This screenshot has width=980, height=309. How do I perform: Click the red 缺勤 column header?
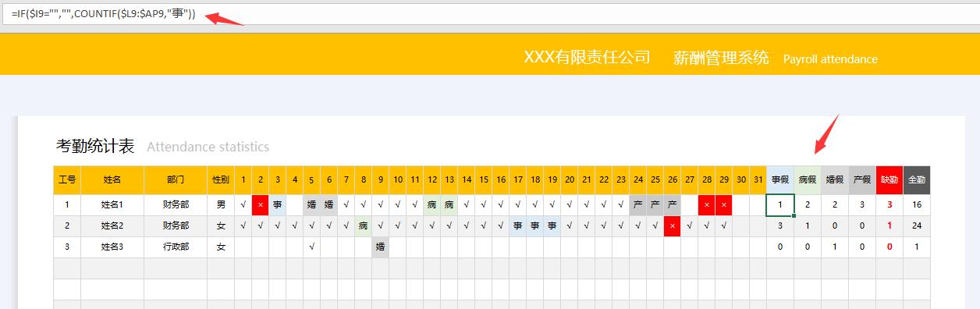889,179
